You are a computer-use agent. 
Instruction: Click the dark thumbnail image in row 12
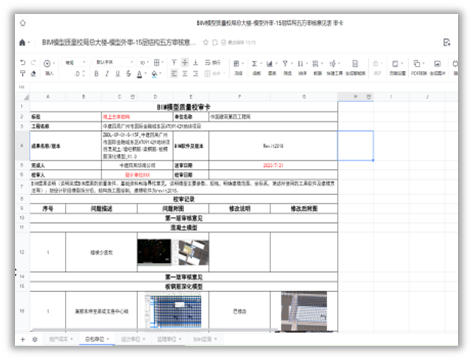[154, 252]
